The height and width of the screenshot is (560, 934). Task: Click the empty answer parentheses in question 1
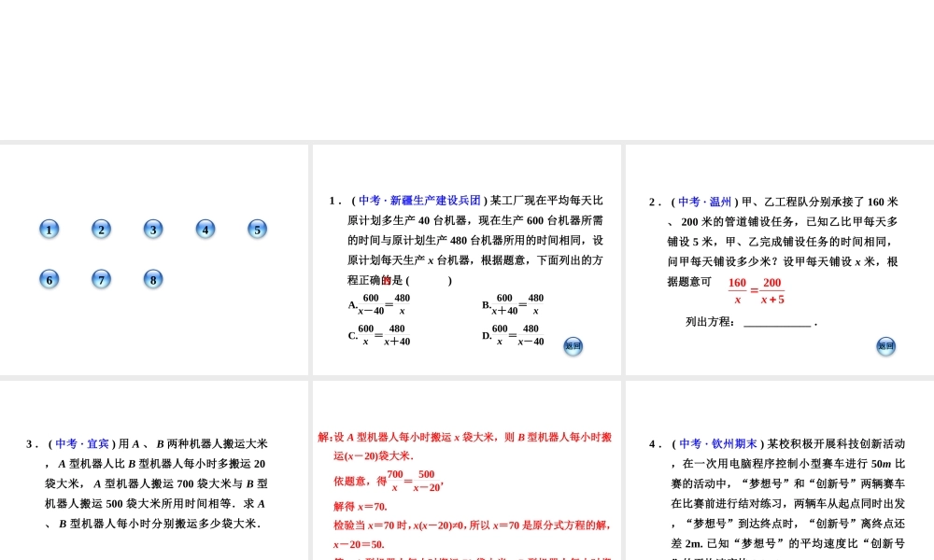pyautogui.click(x=429, y=280)
